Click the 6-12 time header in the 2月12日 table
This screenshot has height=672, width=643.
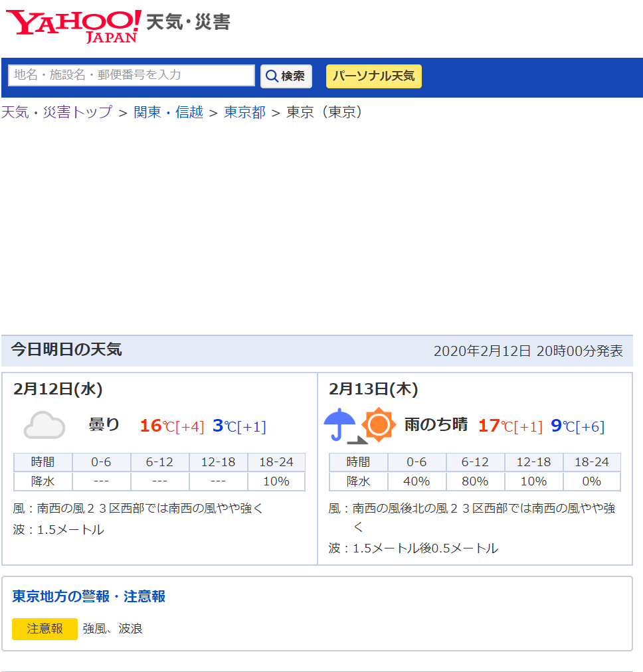[x=159, y=462]
